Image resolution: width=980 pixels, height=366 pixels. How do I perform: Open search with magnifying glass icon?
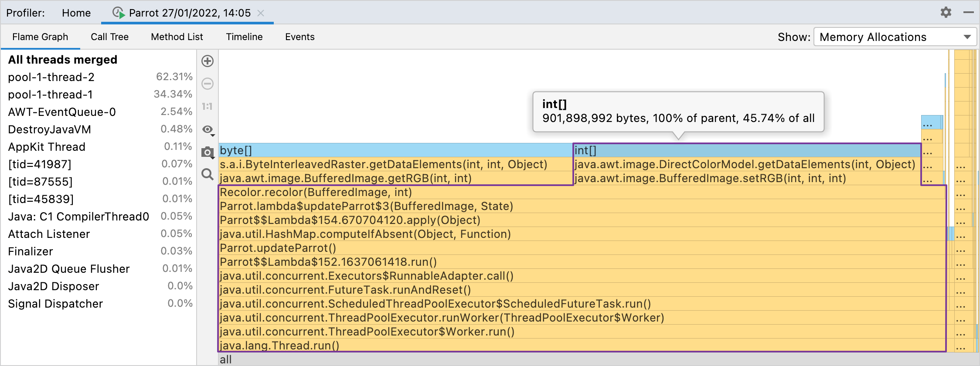coord(208,175)
